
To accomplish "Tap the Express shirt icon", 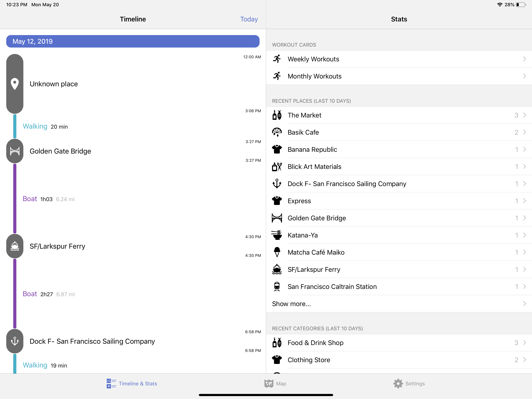I will point(277,201).
